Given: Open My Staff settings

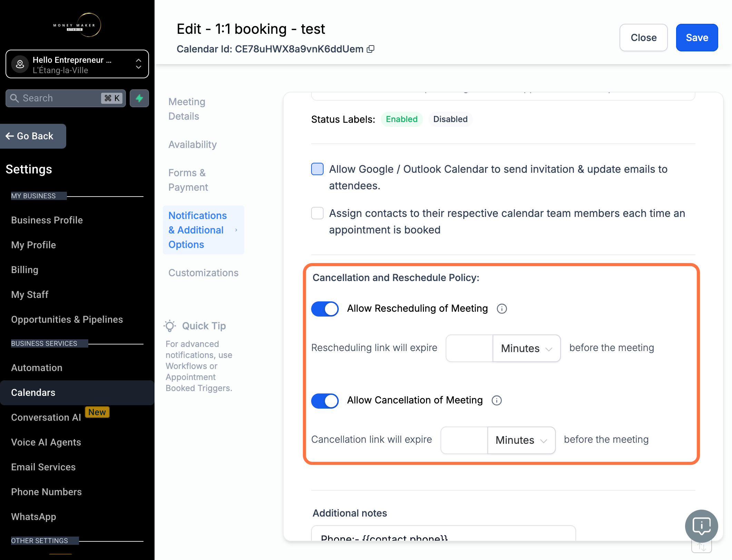Looking at the screenshot, I should pyautogui.click(x=30, y=294).
